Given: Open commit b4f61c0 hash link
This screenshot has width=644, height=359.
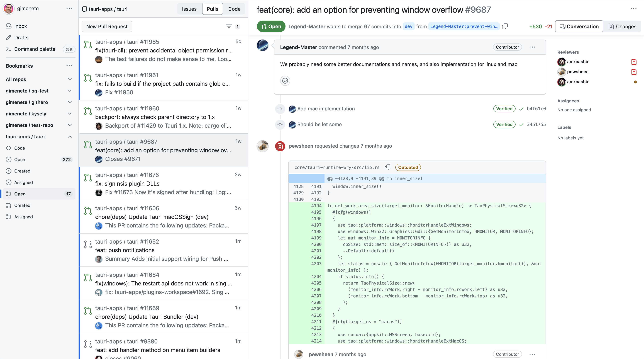Looking at the screenshot, I should click(x=536, y=109).
